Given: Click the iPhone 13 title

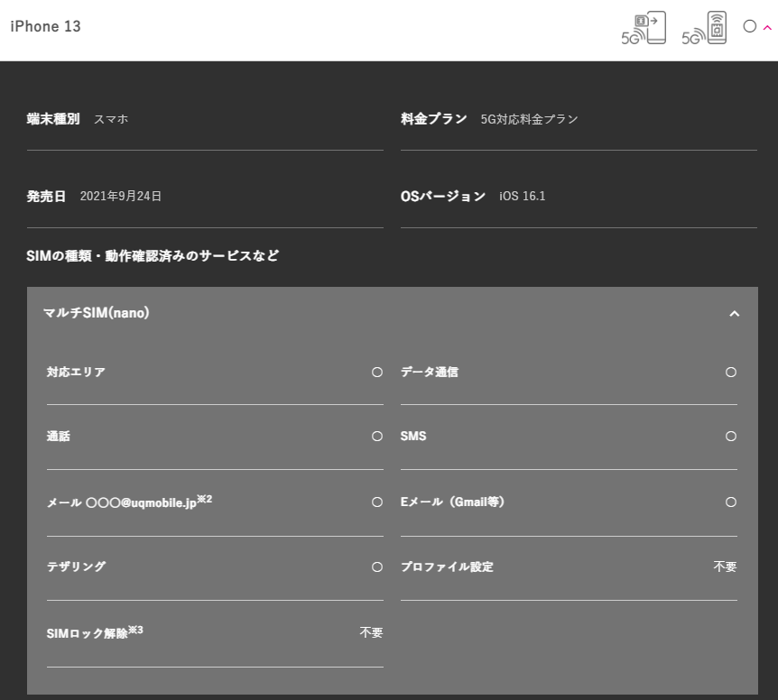Looking at the screenshot, I should click(x=45, y=26).
